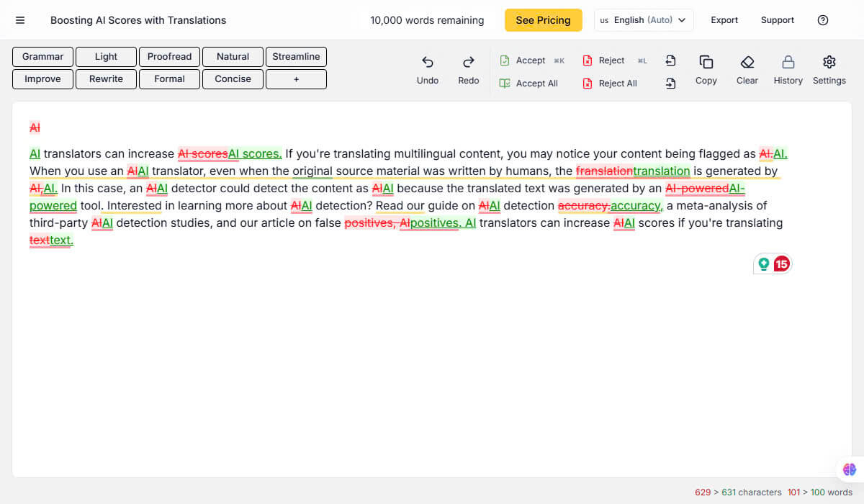Click the Reject All icon
Screen dimensions: 864x504
click(x=588, y=84)
